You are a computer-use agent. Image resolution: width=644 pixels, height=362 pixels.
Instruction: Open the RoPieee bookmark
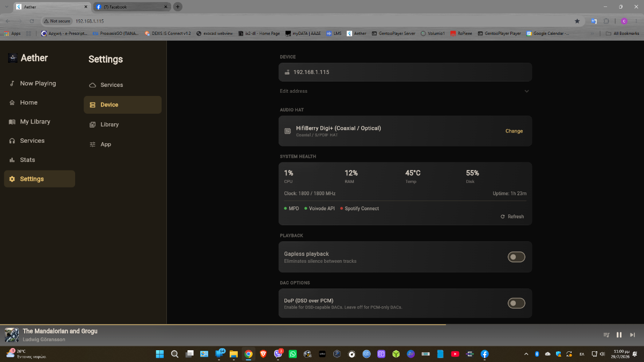tap(462, 33)
